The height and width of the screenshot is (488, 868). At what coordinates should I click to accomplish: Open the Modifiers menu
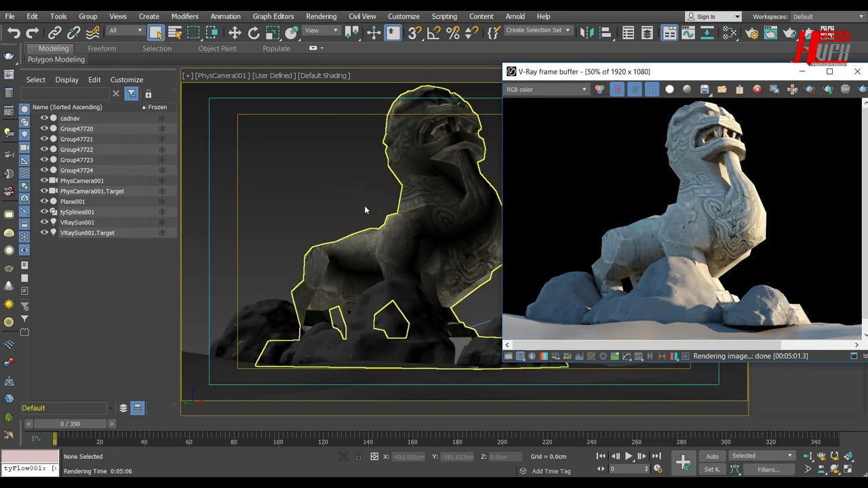click(x=184, y=16)
